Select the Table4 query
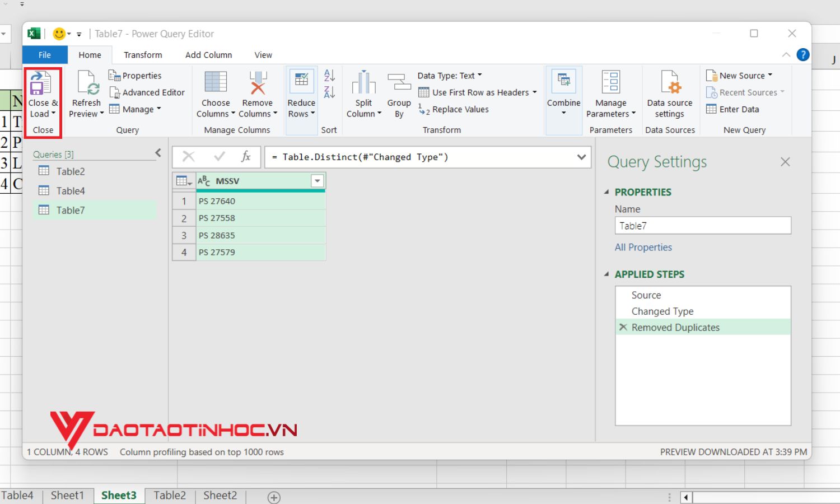Image resolution: width=840 pixels, height=504 pixels. (x=71, y=191)
